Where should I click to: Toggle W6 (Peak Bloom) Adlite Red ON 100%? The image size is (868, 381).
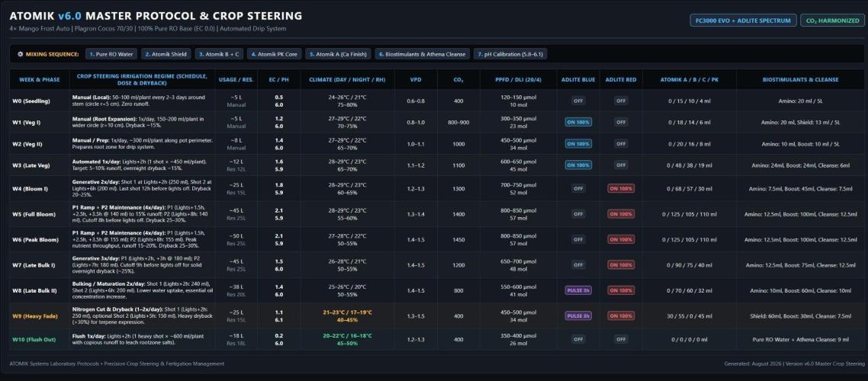[621, 239]
